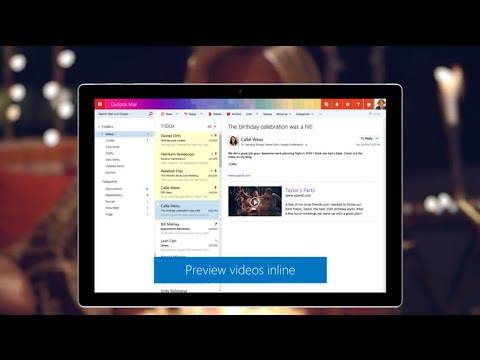The image size is (480, 360).
Task: Click the New mail button
Action: coord(166,114)
